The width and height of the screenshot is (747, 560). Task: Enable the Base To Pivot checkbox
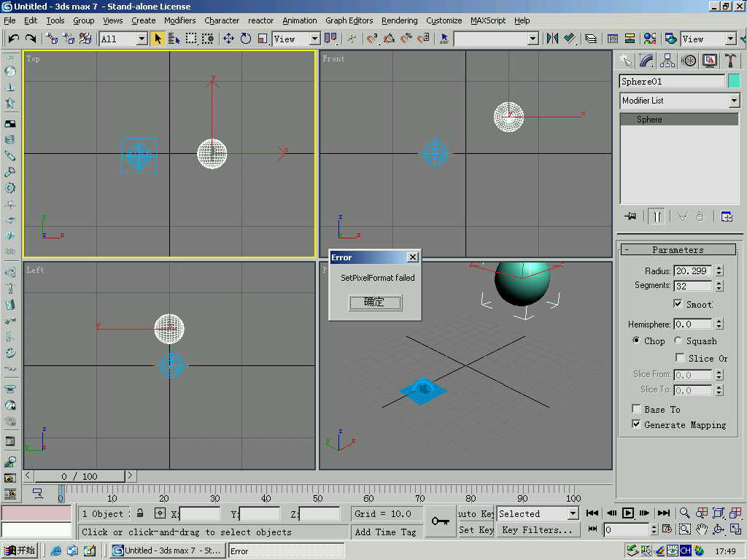tap(636, 408)
